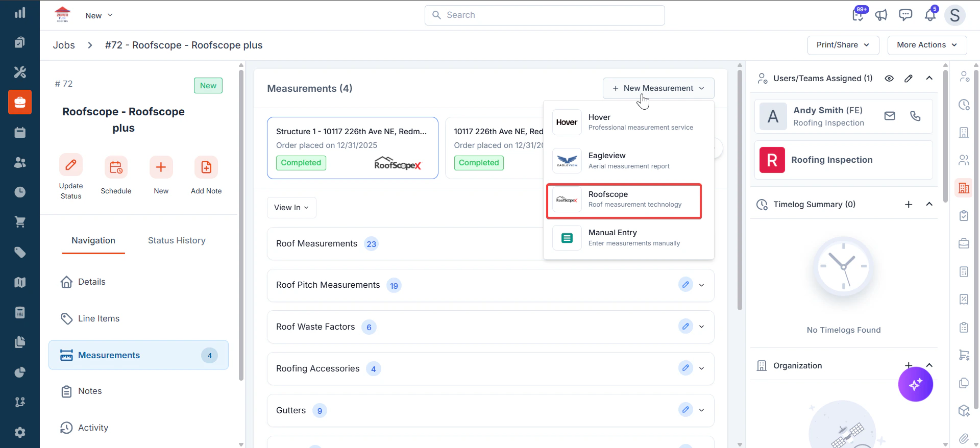Open the map icon in left sidebar
980x448 pixels.
(x=20, y=282)
